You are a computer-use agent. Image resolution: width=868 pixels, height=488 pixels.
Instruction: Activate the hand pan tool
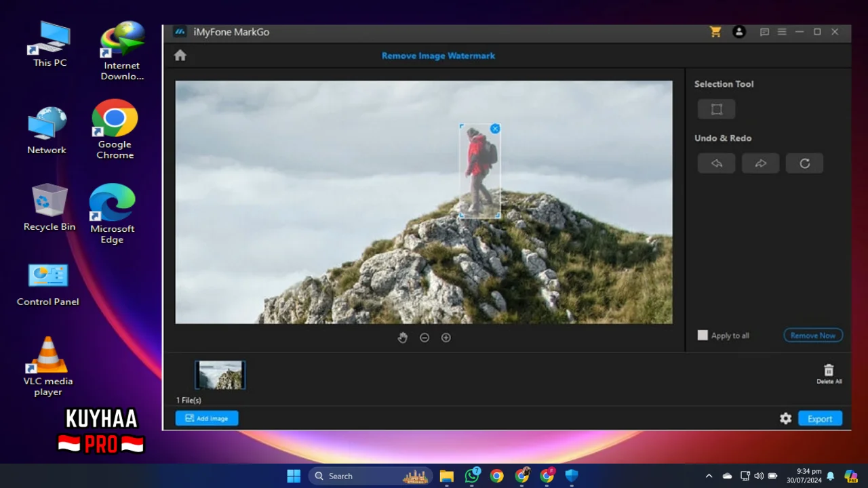402,338
